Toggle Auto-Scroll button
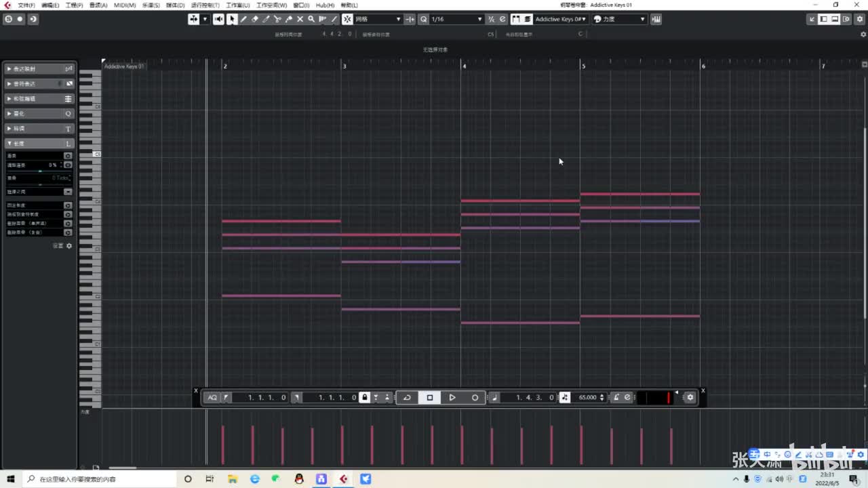The width and height of the screenshot is (868, 488). coord(194,19)
